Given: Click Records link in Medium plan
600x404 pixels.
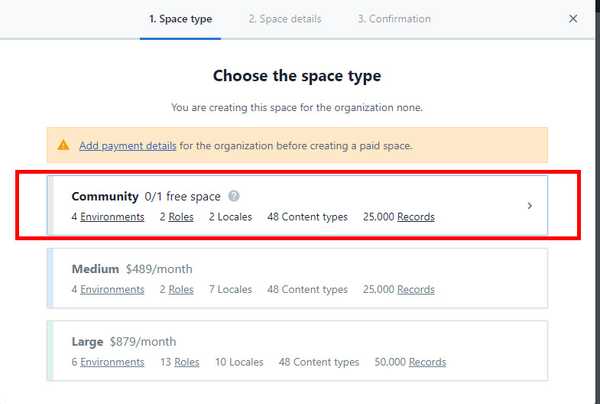Looking at the screenshot, I should tap(416, 290).
